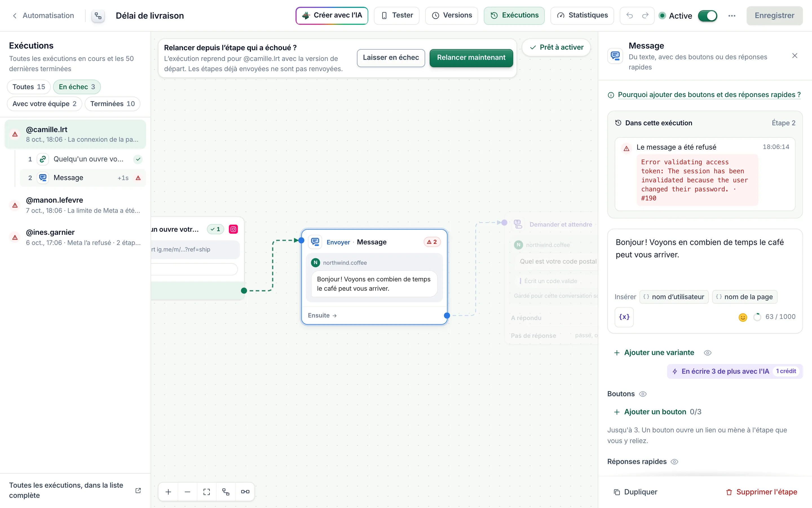This screenshot has height=508, width=812.
Task: Select the Terminées 10 filter
Action: [x=112, y=104]
